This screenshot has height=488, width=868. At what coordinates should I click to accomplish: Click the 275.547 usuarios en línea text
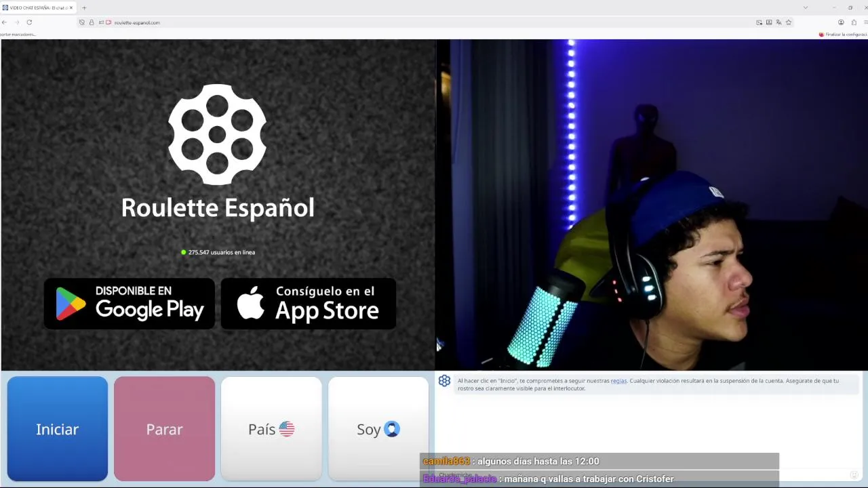pos(222,252)
